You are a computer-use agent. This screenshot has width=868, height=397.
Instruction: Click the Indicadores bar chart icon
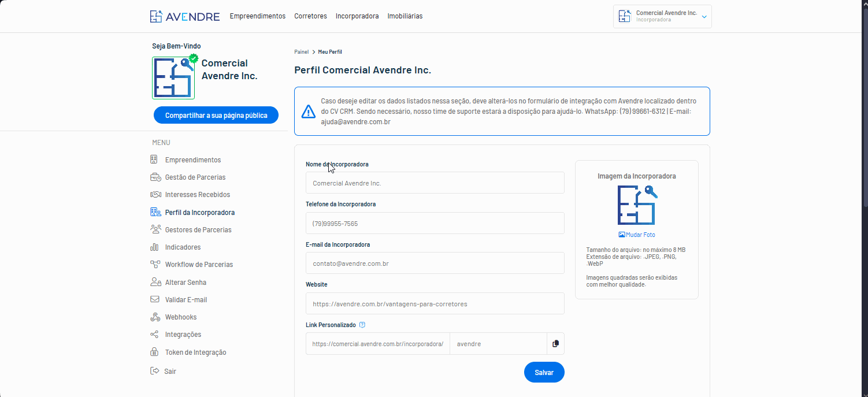[154, 247]
